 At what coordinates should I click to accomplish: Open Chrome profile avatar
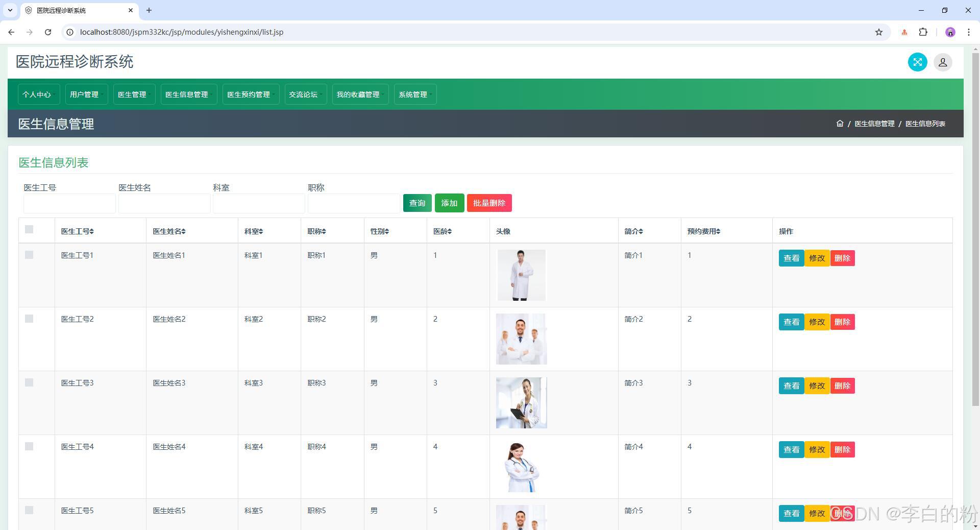pyautogui.click(x=950, y=32)
